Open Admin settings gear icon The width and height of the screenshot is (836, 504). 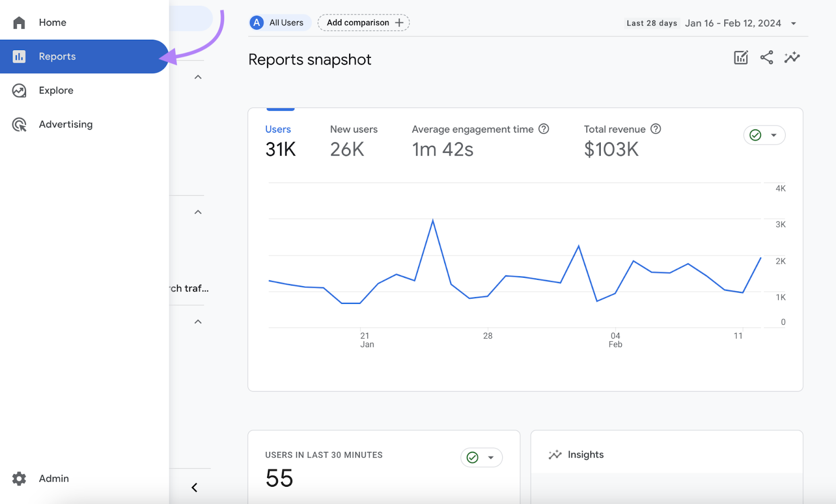click(x=19, y=478)
